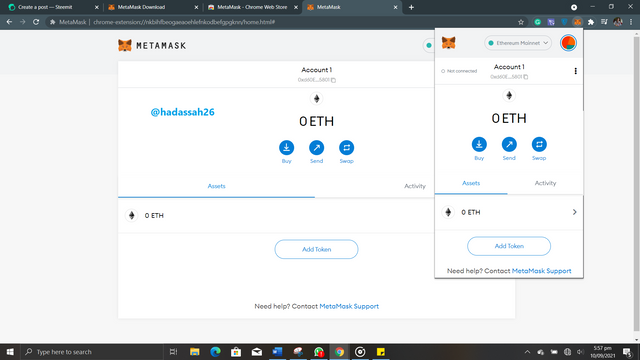Open the Chrome three-dot menu
Image resolution: width=640 pixels, height=360 pixels.
coord(631,22)
